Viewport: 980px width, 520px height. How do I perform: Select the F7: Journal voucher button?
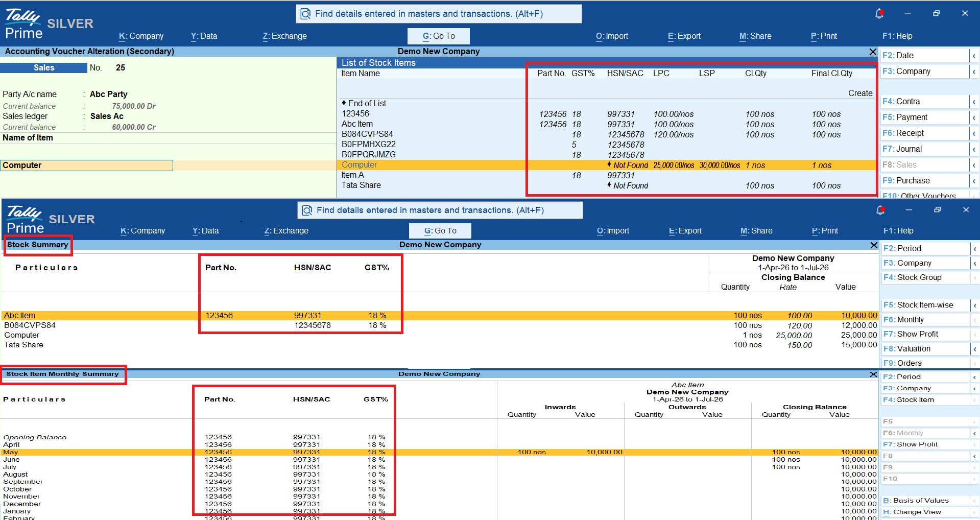point(925,149)
